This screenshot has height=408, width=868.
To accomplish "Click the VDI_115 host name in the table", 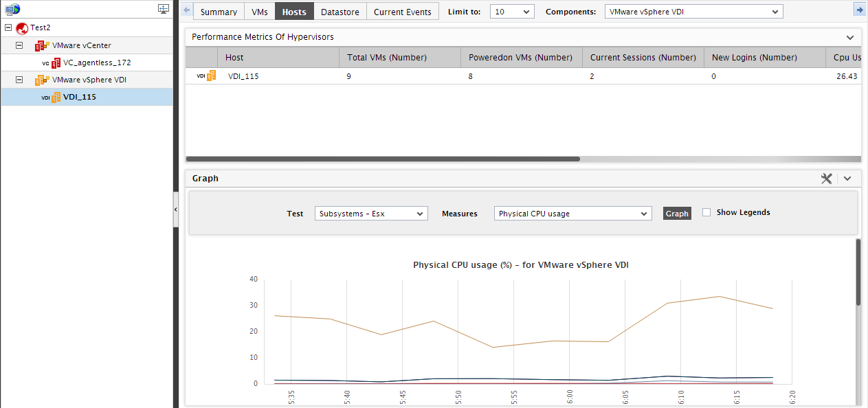I will [243, 76].
